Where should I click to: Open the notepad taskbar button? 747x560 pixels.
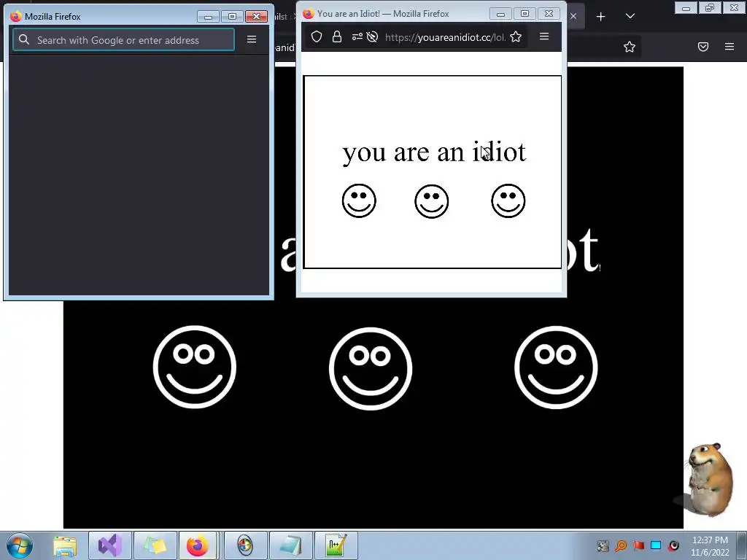(x=290, y=545)
